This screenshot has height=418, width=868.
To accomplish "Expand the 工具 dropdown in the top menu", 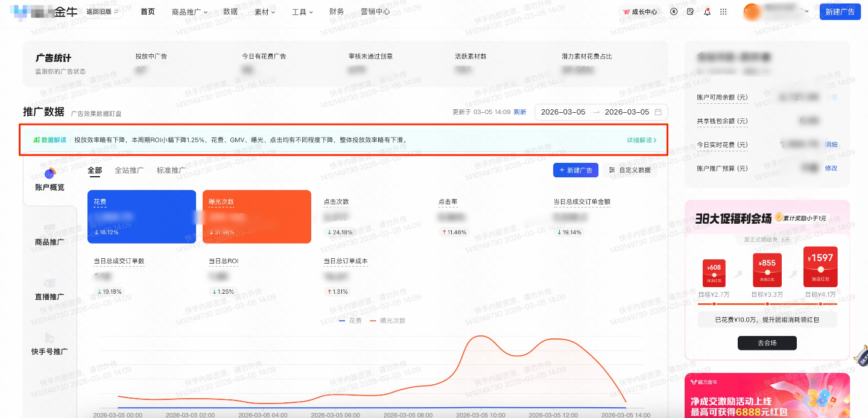I will [301, 11].
